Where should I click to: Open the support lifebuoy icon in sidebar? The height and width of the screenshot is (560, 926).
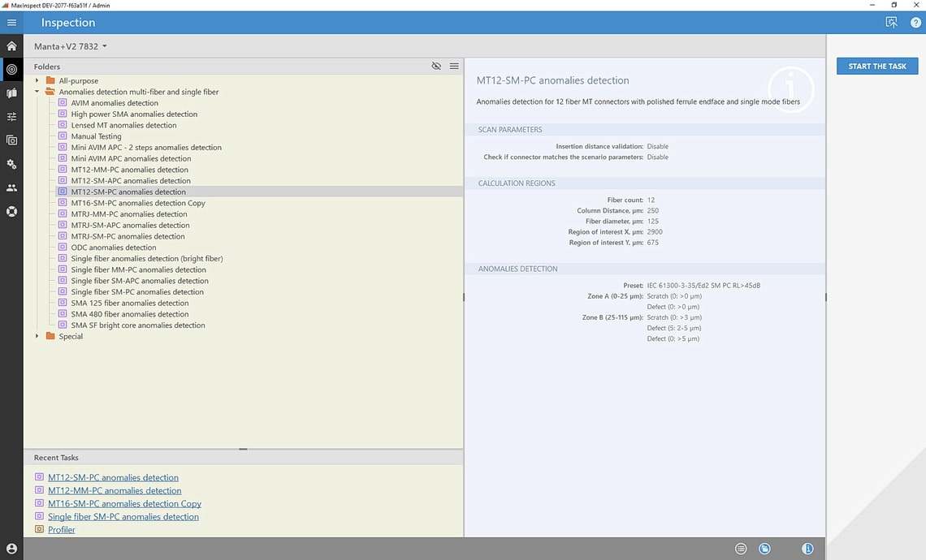click(x=11, y=211)
